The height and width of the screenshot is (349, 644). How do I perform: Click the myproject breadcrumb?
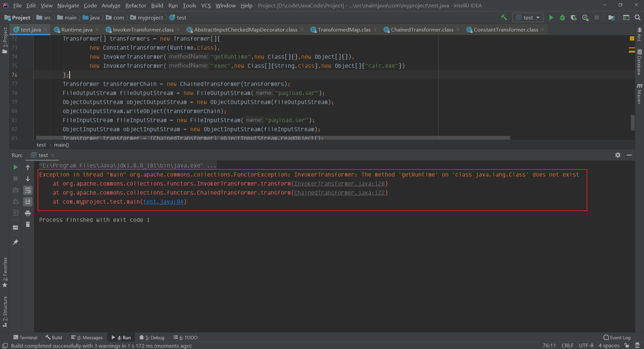point(147,17)
